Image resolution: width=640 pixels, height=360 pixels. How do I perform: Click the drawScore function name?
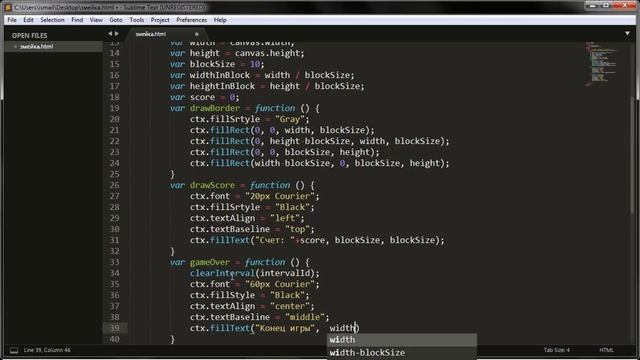tap(212, 185)
